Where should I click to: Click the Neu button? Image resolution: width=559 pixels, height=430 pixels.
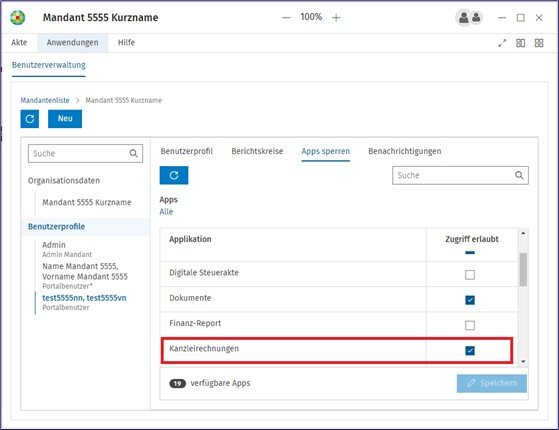click(x=65, y=119)
